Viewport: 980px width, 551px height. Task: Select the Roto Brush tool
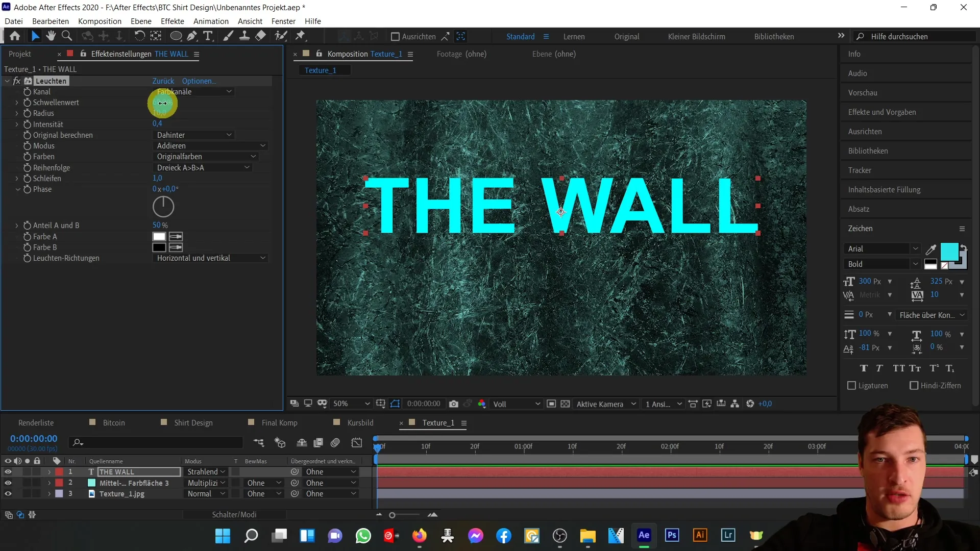[x=281, y=36]
